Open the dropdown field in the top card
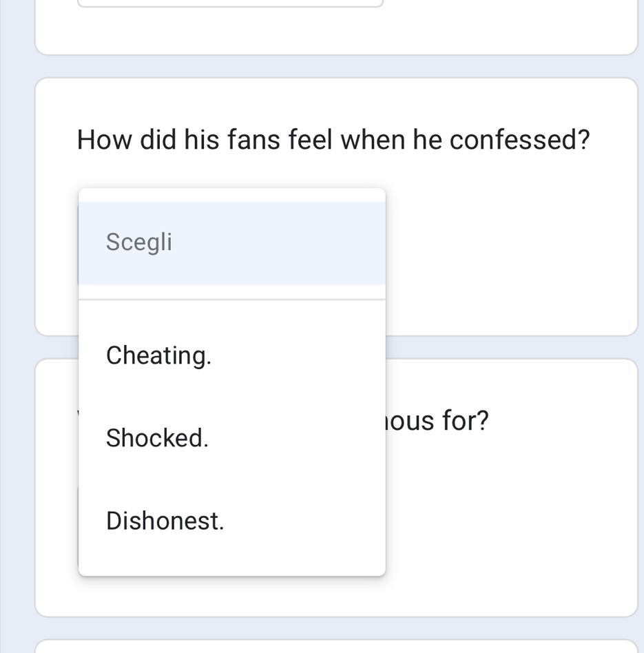 pos(230,3)
